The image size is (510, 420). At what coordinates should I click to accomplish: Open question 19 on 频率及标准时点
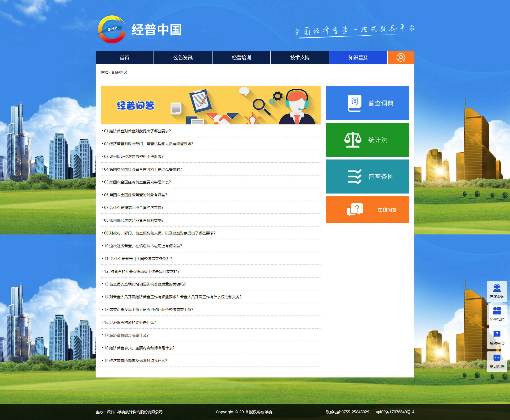click(135, 361)
